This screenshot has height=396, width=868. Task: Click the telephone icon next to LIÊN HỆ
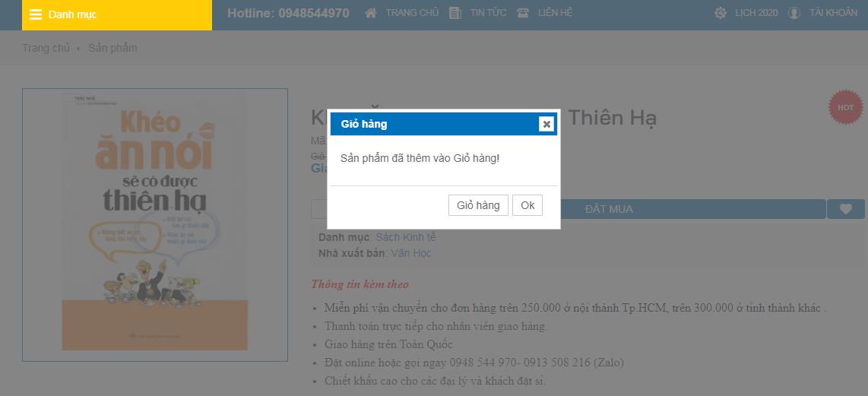(x=523, y=13)
